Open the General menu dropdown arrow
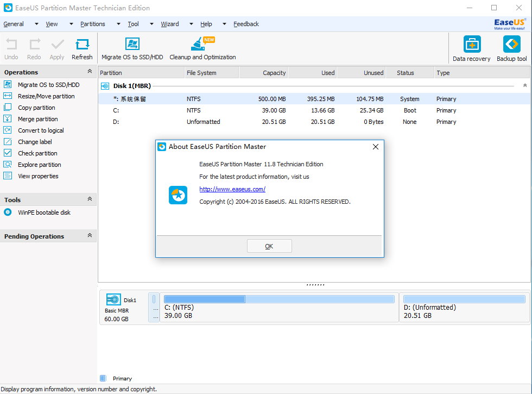Viewport: 532px width, 394px height. (x=36, y=24)
